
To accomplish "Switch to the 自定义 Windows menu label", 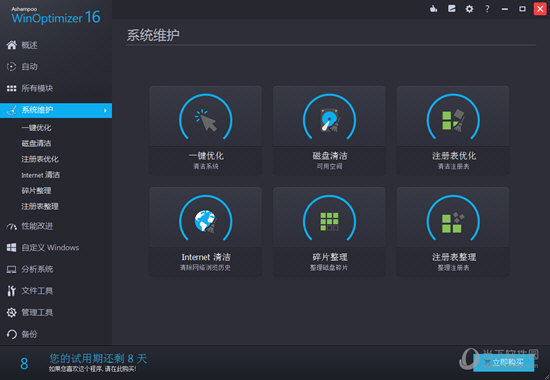I will tap(50, 248).
